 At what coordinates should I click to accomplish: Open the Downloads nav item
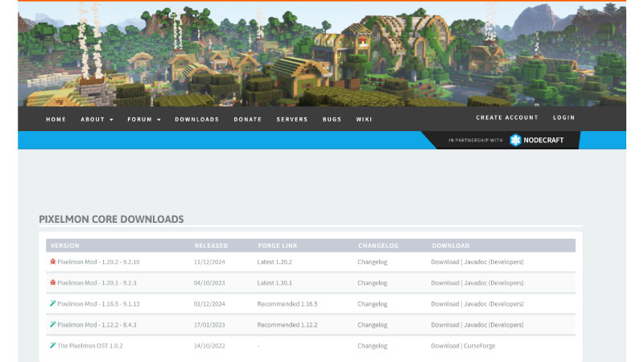(197, 119)
